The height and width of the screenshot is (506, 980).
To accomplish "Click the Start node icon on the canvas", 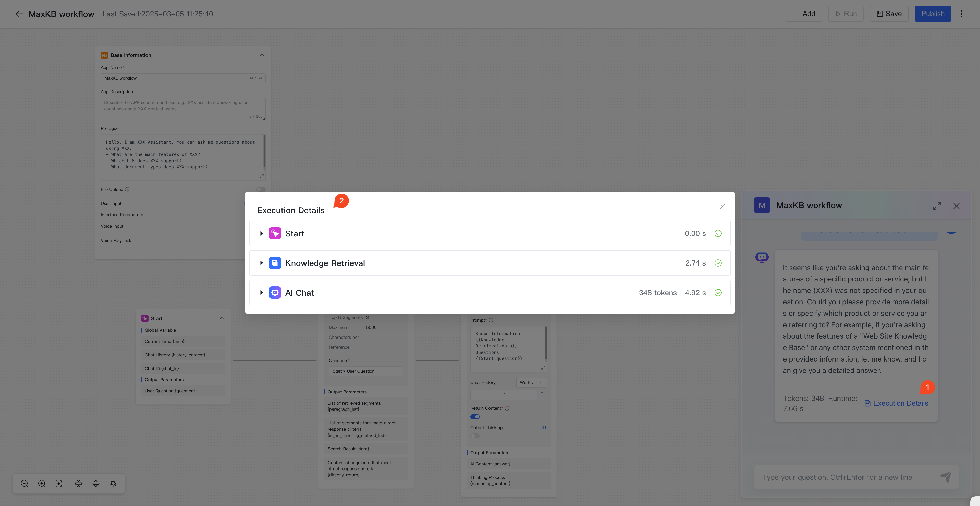I will (144, 318).
